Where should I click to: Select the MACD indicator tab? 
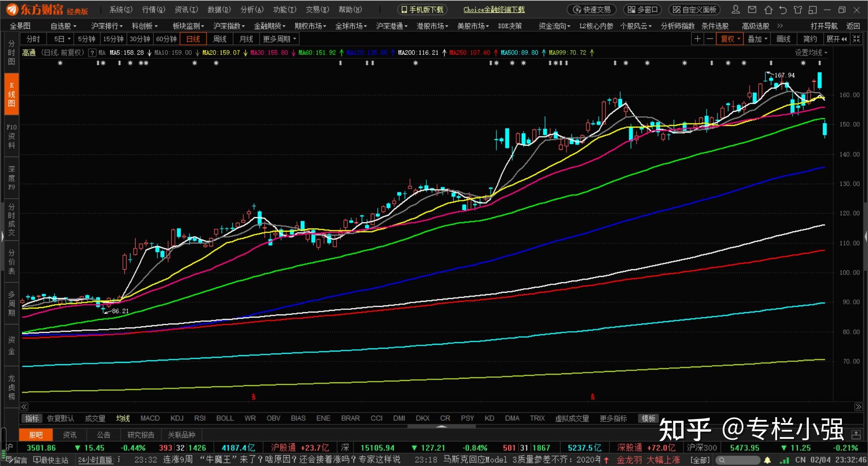[x=150, y=418]
